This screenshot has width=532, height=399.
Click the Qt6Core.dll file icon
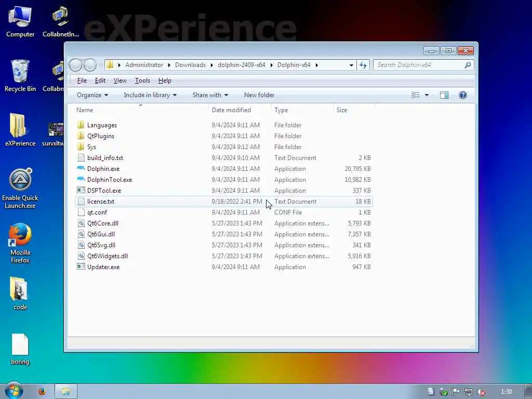[x=81, y=223]
